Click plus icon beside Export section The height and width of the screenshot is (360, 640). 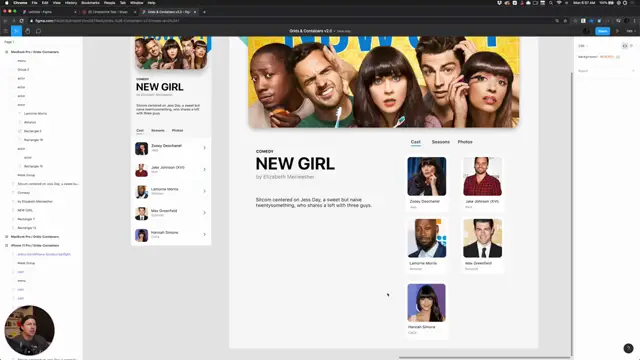pos(633,71)
